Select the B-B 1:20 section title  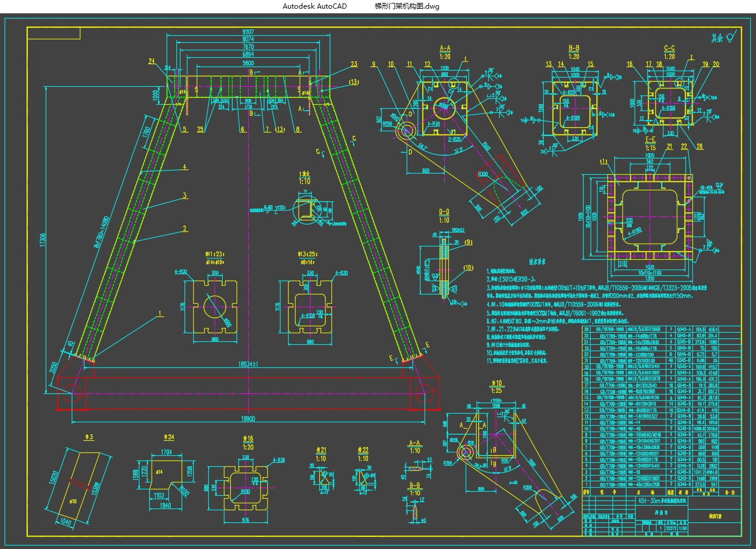(x=574, y=52)
